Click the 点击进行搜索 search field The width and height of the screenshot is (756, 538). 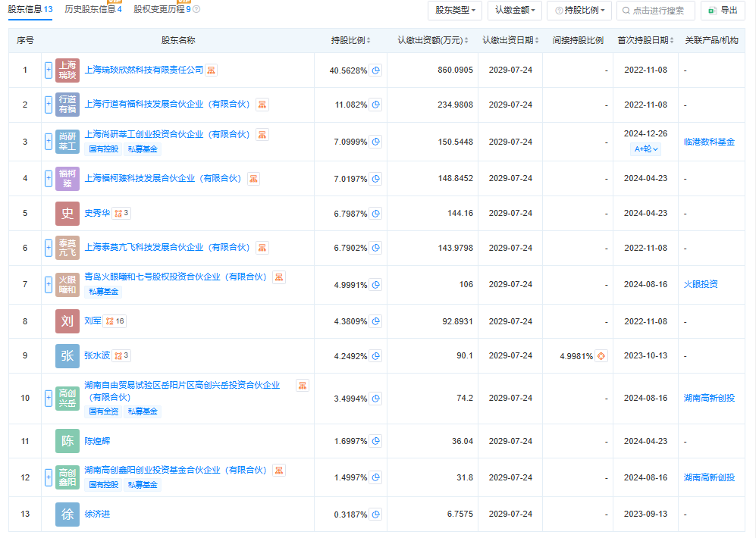(657, 11)
